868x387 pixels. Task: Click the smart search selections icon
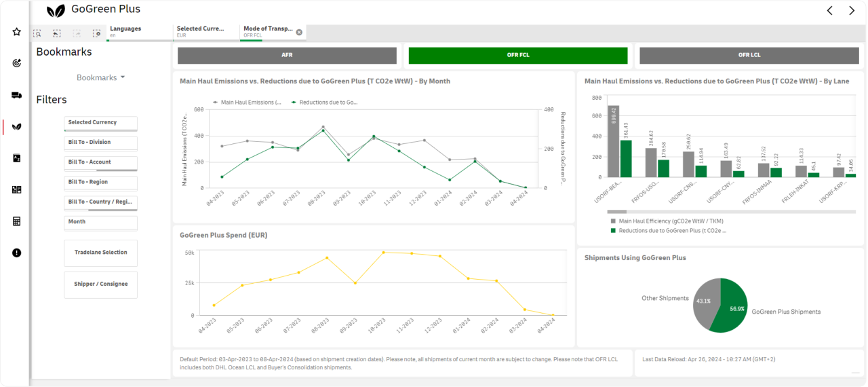tap(37, 33)
